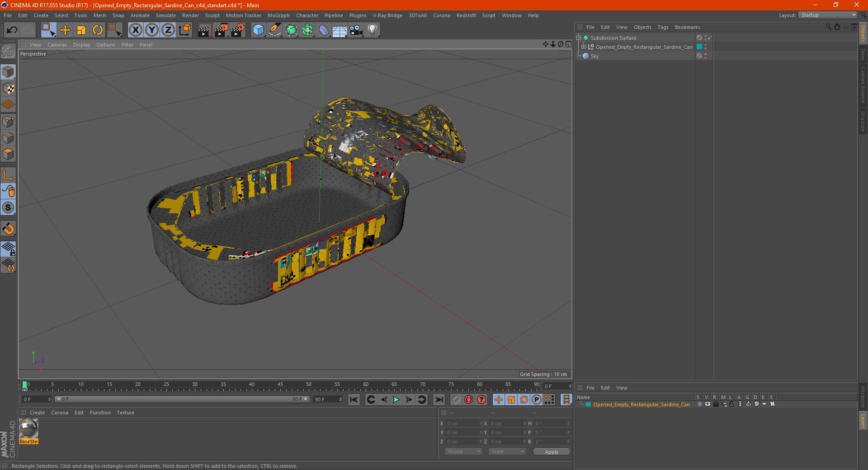Select the Rotate tool

click(98, 30)
